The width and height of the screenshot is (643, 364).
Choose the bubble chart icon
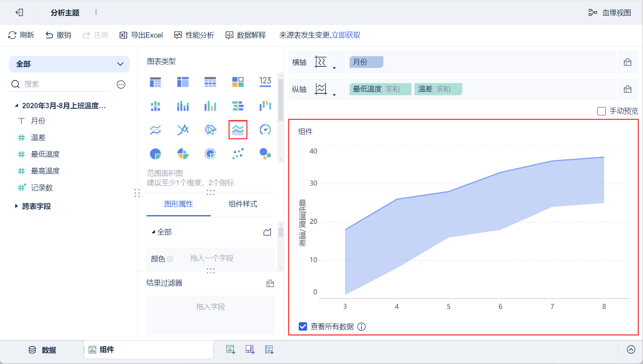pyautogui.click(x=265, y=154)
